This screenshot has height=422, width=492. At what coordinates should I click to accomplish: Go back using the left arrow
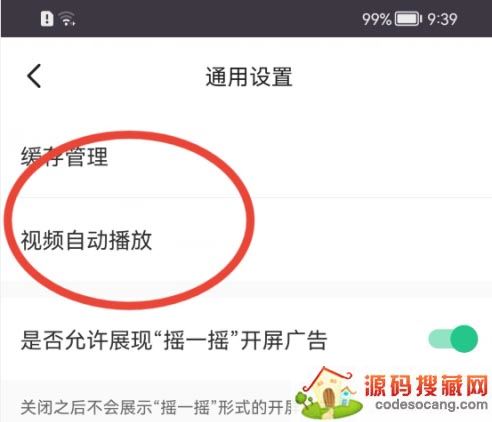(34, 76)
